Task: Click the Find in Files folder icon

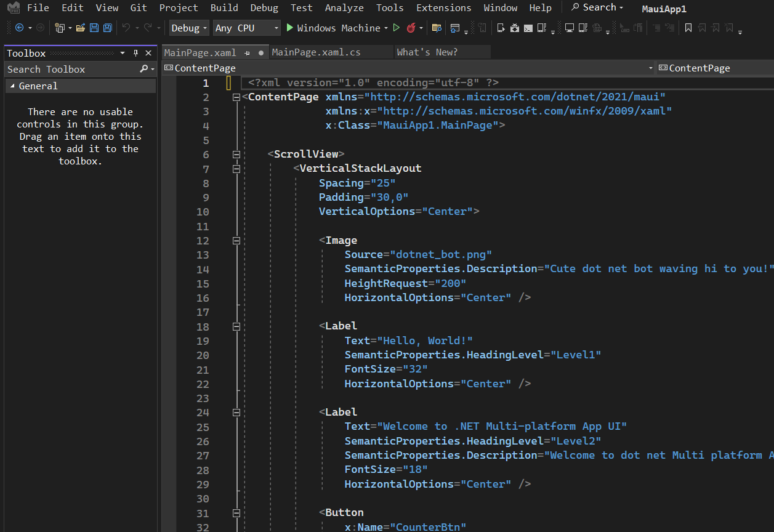Action: point(437,28)
